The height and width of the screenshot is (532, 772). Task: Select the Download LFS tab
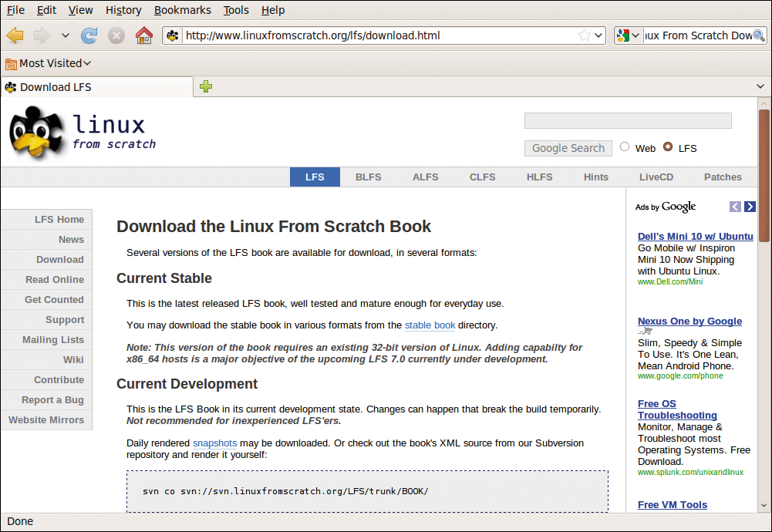point(97,87)
